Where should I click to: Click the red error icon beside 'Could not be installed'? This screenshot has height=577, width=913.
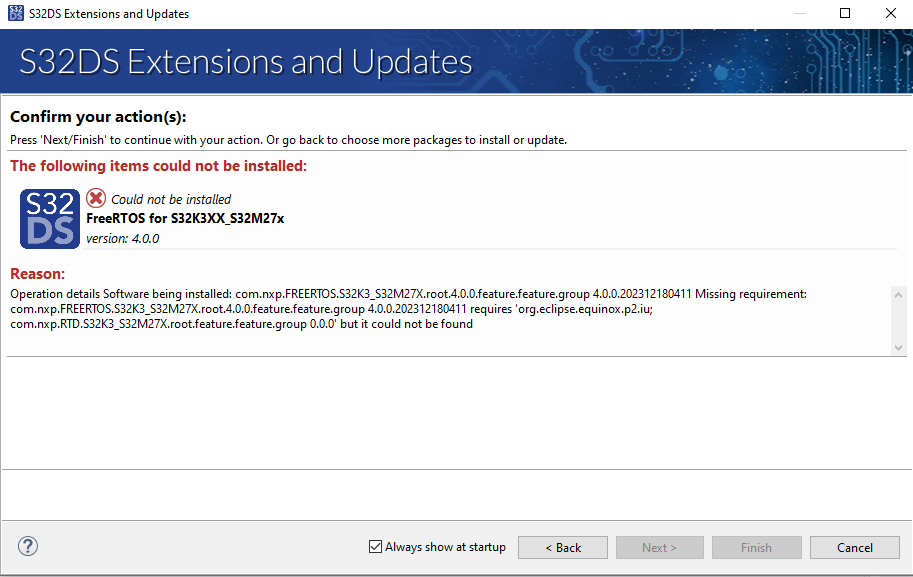coord(96,199)
